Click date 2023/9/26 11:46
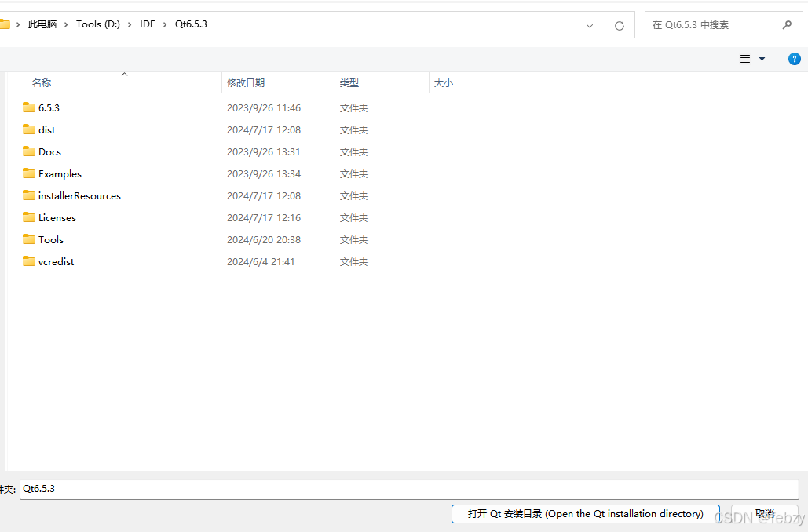 click(x=264, y=108)
